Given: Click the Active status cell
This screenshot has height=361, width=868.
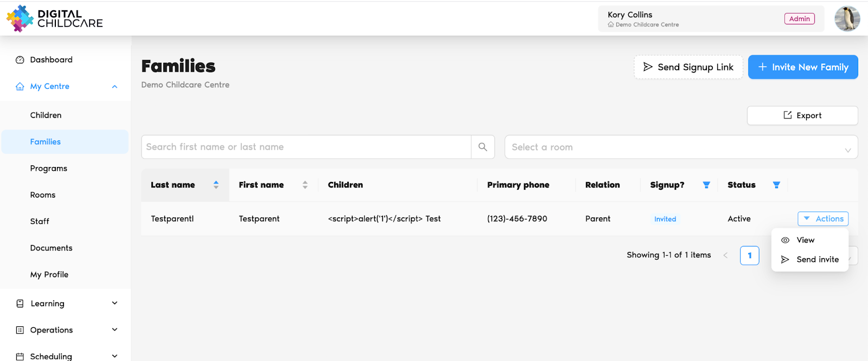Looking at the screenshot, I should point(739,218).
